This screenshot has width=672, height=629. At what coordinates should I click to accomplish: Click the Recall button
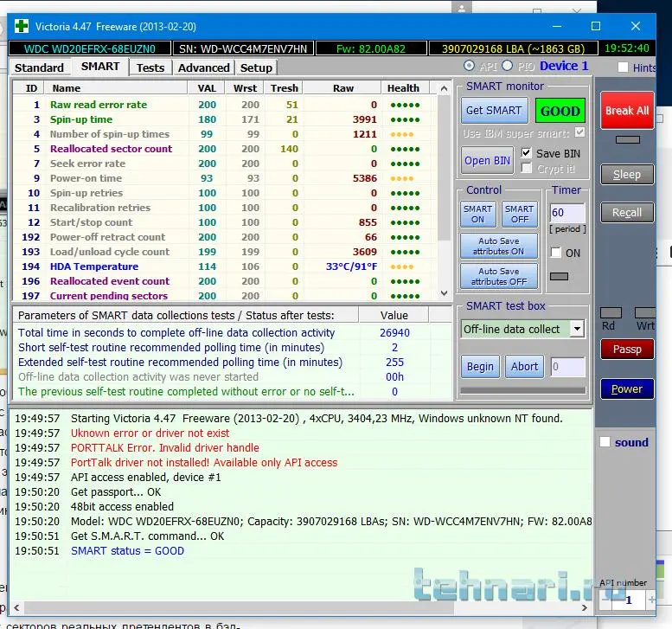tap(627, 213)
